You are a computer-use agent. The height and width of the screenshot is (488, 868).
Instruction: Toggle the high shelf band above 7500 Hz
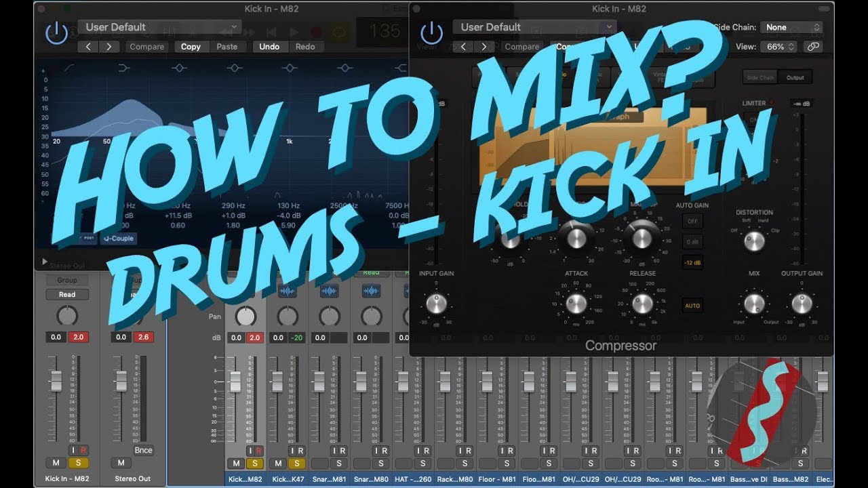click(x=400, y=68)
